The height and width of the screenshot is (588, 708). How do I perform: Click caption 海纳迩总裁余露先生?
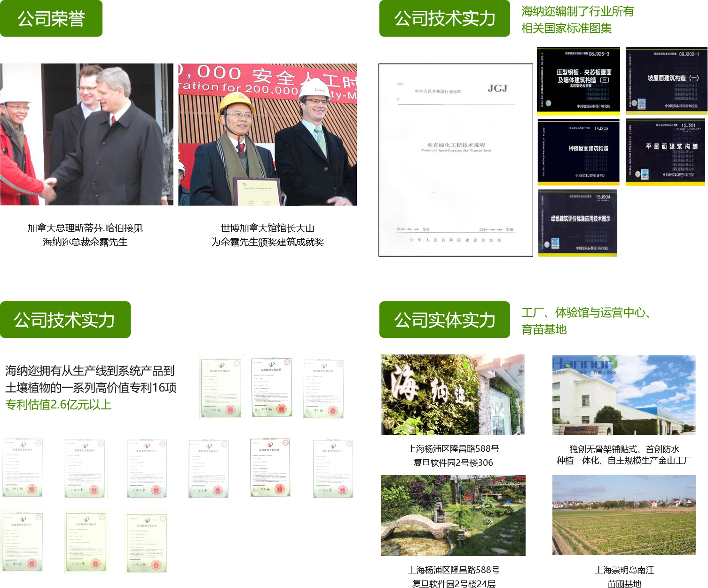85,243
